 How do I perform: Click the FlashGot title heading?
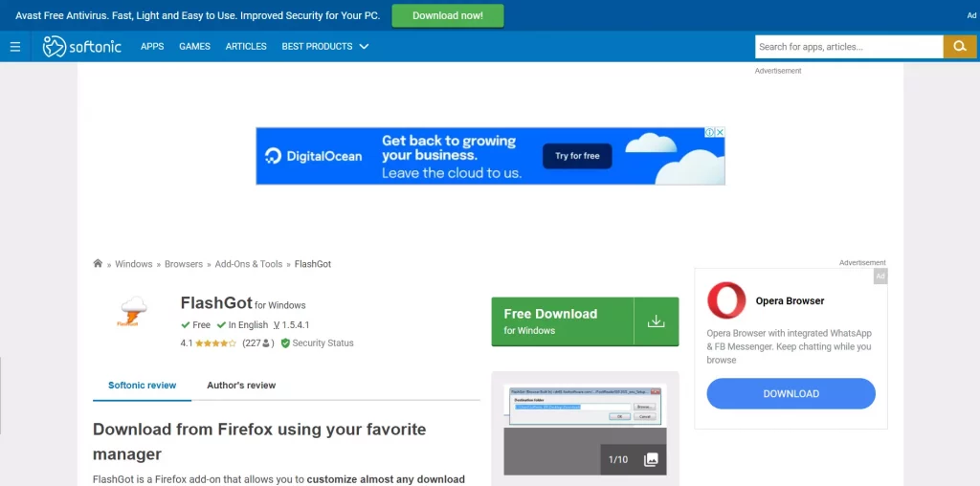(x=216, y=303)
